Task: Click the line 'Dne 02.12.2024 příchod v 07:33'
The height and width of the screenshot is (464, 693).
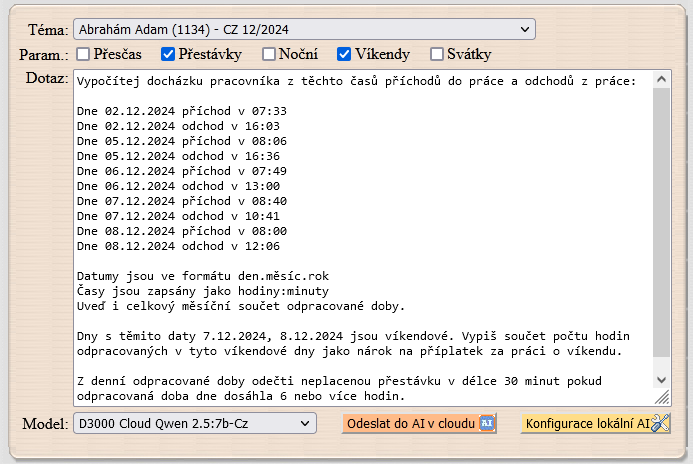Action: point(182,111)
